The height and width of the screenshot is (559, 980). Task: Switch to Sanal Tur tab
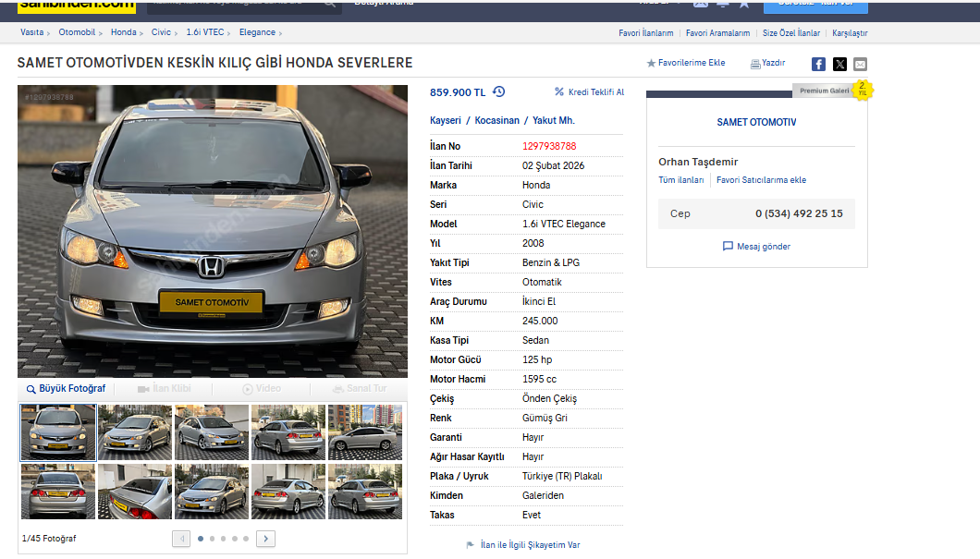360,388
